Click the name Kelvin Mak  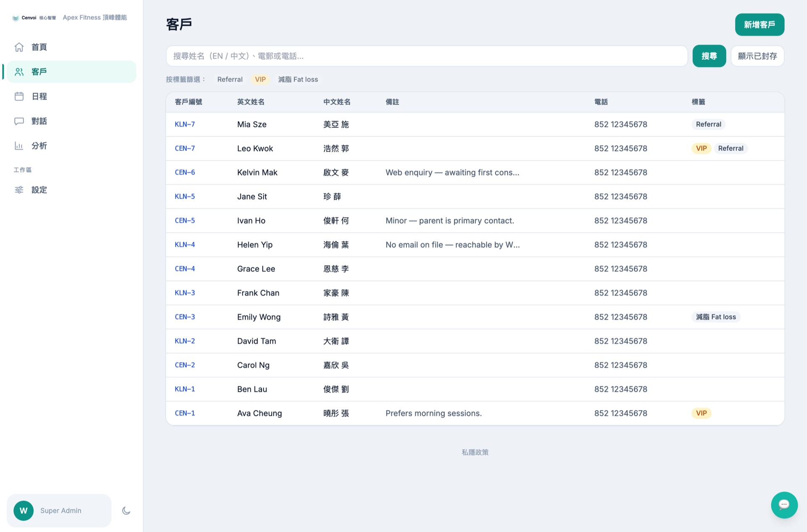point(257,172)
